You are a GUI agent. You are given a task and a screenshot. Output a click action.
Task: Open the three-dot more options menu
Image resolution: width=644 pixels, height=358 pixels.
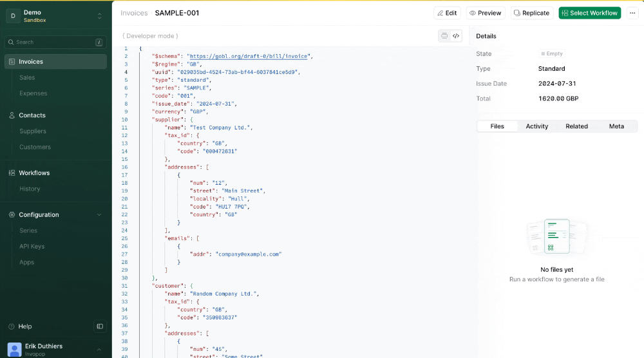[x=632, y=13]
